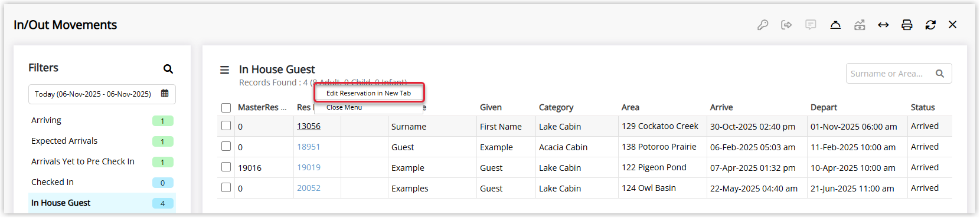Click the check-out arrow icon
The width and height of the screenshot is (980, 218).
(x=786, y=25)
